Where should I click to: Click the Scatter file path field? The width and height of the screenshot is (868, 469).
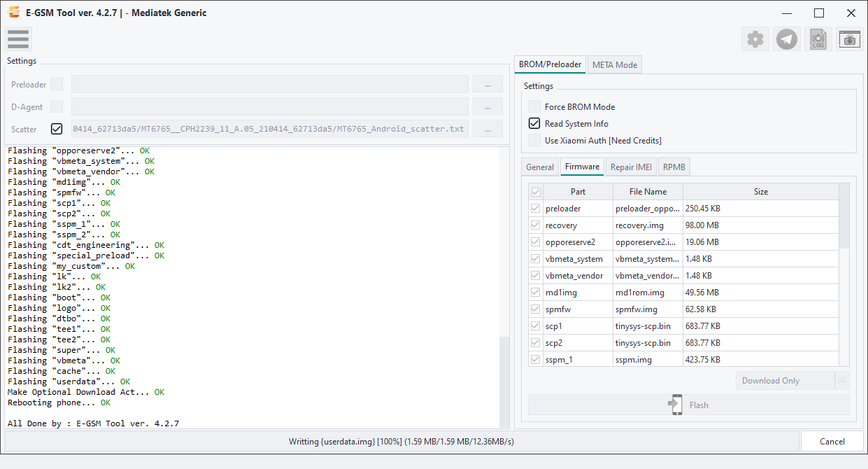(270, 129)
